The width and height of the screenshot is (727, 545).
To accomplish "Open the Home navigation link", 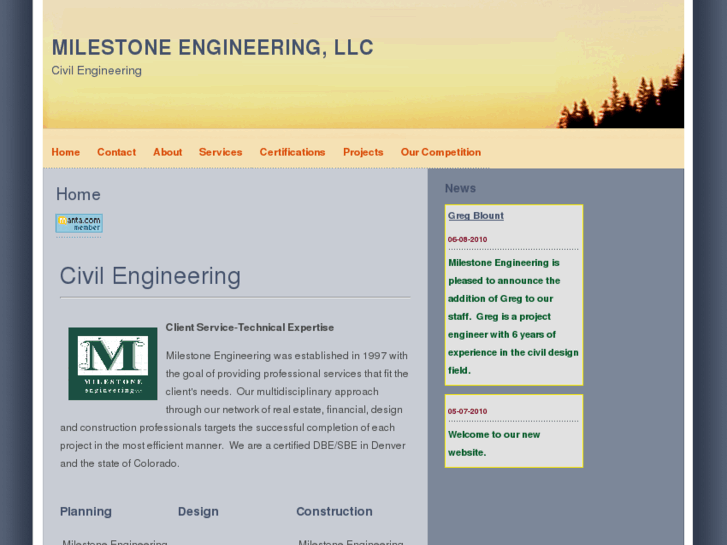I will pyautogui.click(x=65, y=152).
